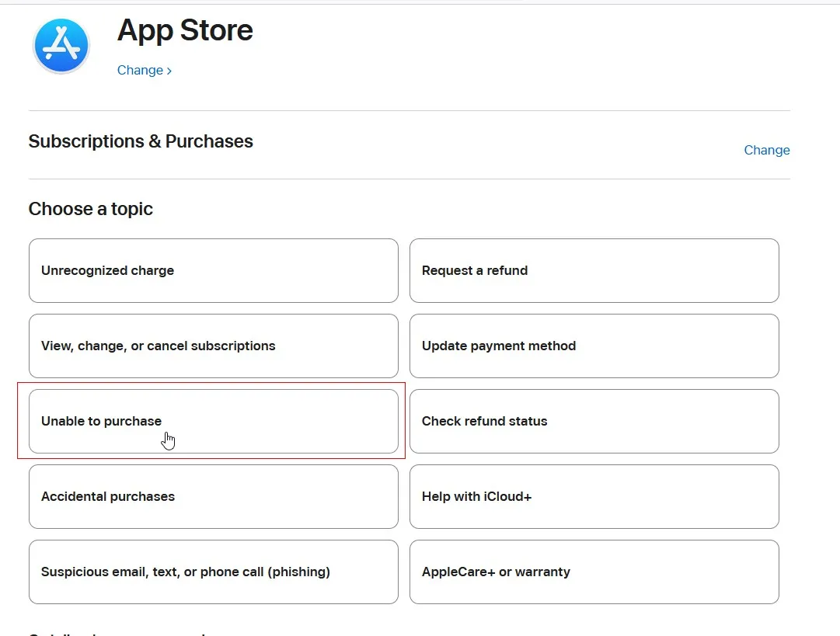Viewport: 840px width, 636px height.
Task: Click the divider line above Choose a topic
Action: pyautogui.click(x=409, y=179)
